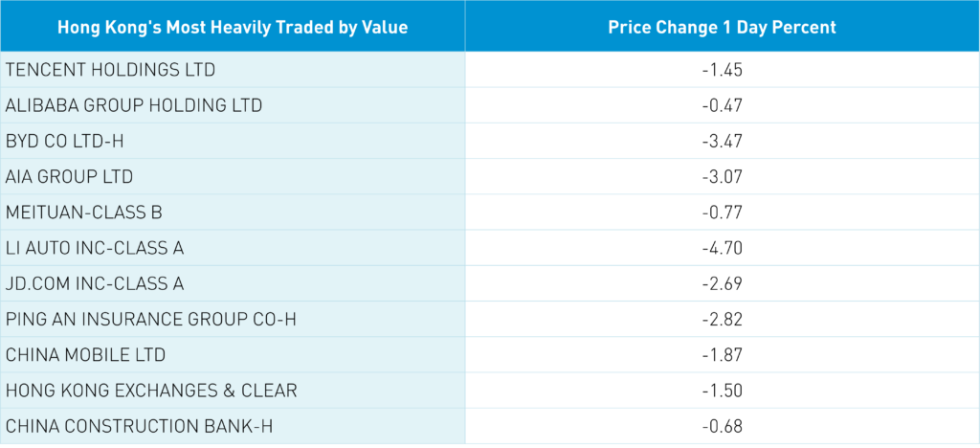980x448 pixels.
Task: Click the -0.68 China Construction Bank value
Action: pyautogui.click(x=722, y=426)
